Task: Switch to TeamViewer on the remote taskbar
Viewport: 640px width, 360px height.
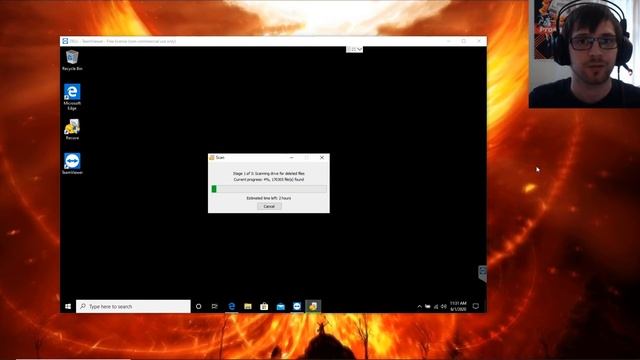Action: [297, 306]
